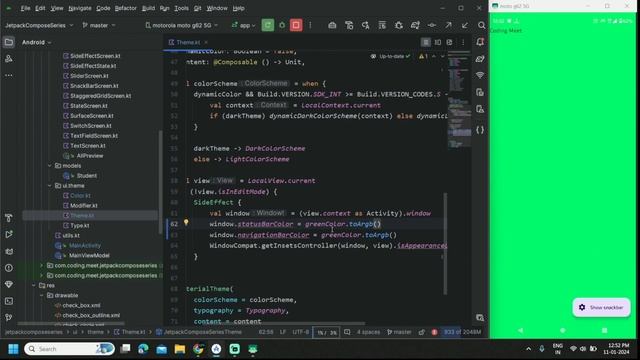Viewport: 640px width, 360px height.
Task: Tap the phone's back navigation button
Action: coord(520,330)
